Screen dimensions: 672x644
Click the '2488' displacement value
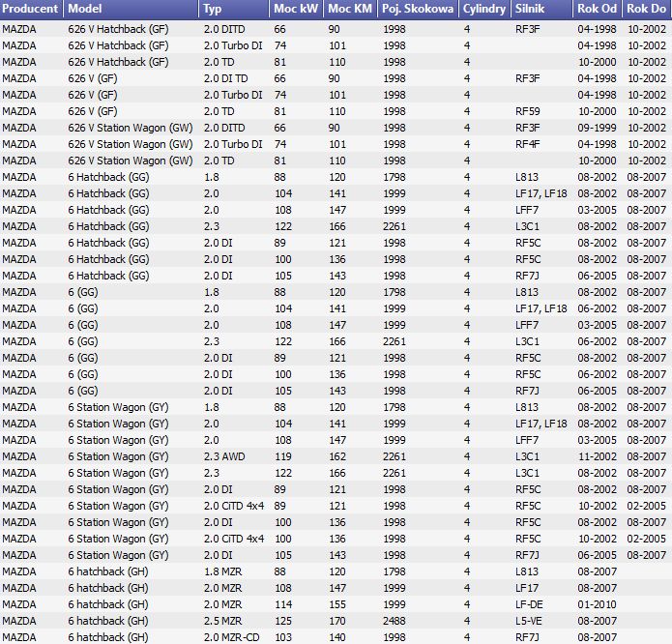[x=394, y=621]
